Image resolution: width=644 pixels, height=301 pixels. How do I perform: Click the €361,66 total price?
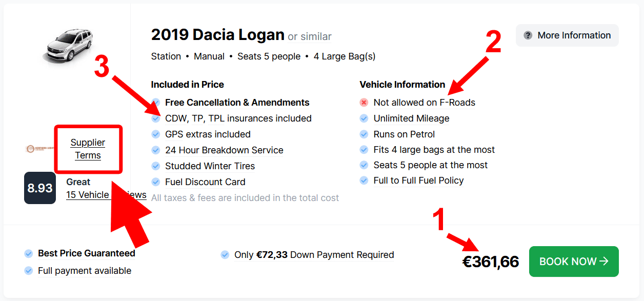pyautogui.click(x=491, y=262)
